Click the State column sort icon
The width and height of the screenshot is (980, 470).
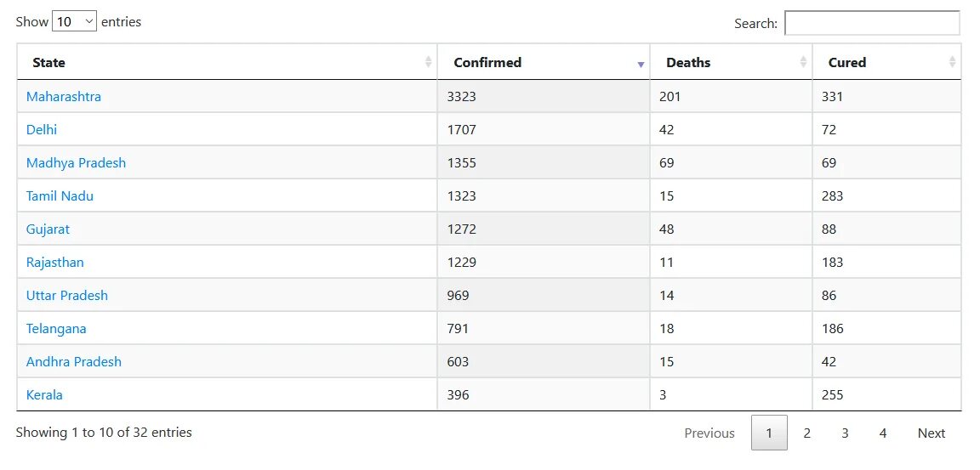pos(428,62)
